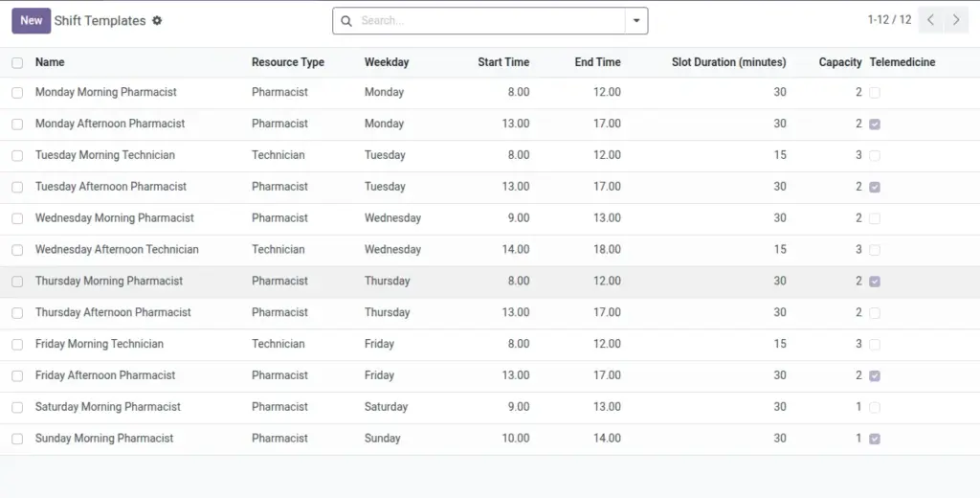Toggle Telemedicine for Thursday Morning Pharmacist
The width and height of the screenshot is (980, 498).
pos(875,282)
